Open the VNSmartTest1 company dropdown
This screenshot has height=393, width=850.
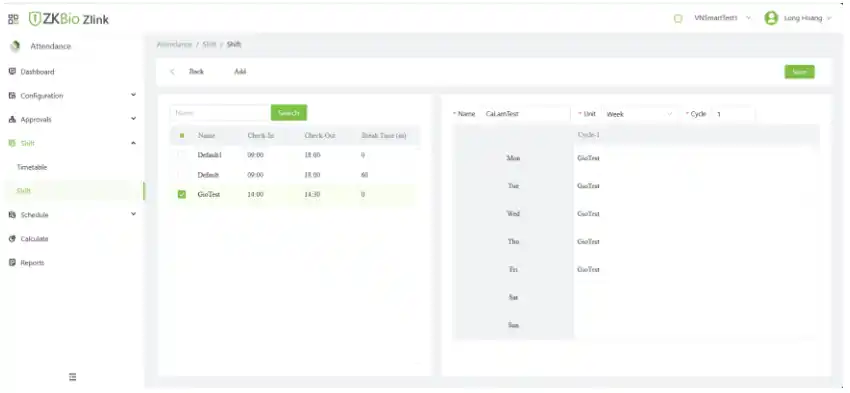tap(722, 18)
